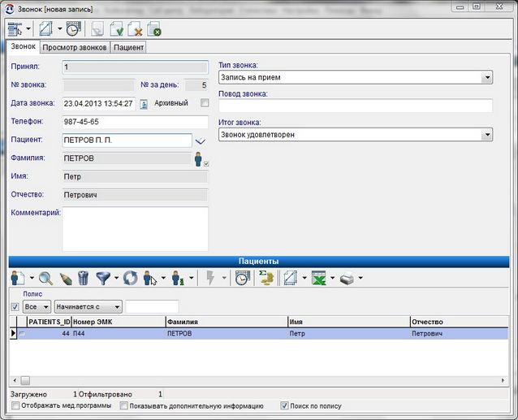Sort by the Имя column header
518x420 pixels.
[x=349, y=322]
